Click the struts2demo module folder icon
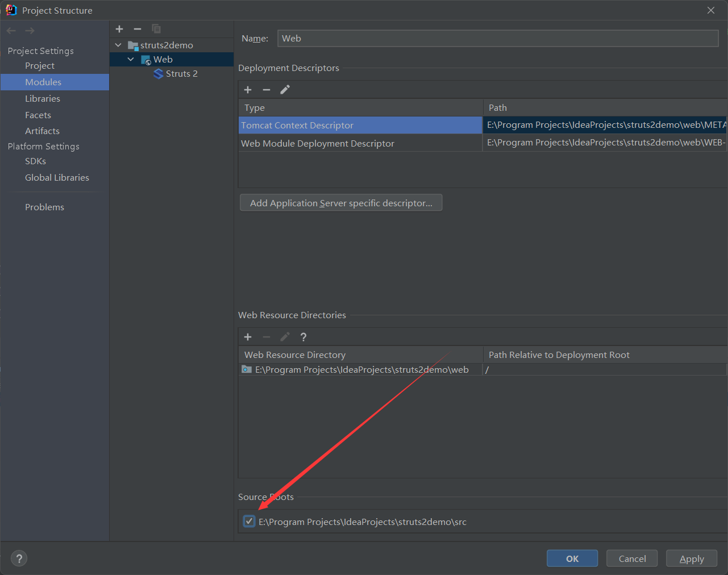 133,45
